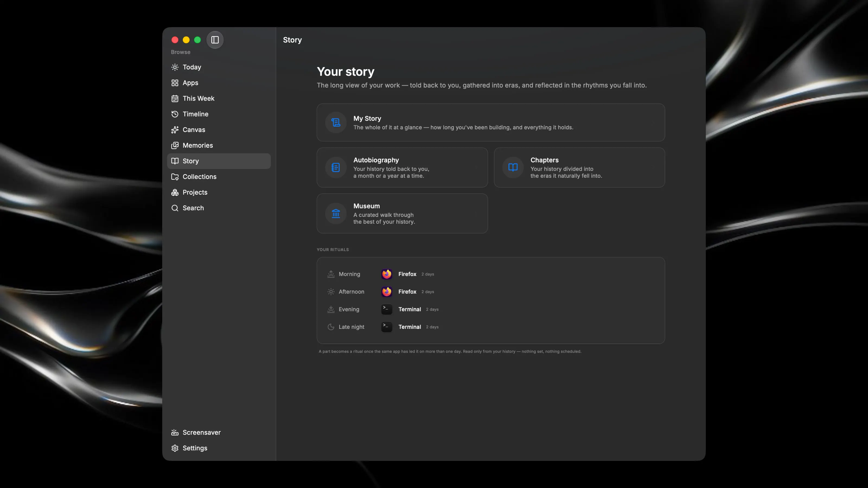Close the window with the red button
Viewport: 868px width, 488px height.
point(174,40)
